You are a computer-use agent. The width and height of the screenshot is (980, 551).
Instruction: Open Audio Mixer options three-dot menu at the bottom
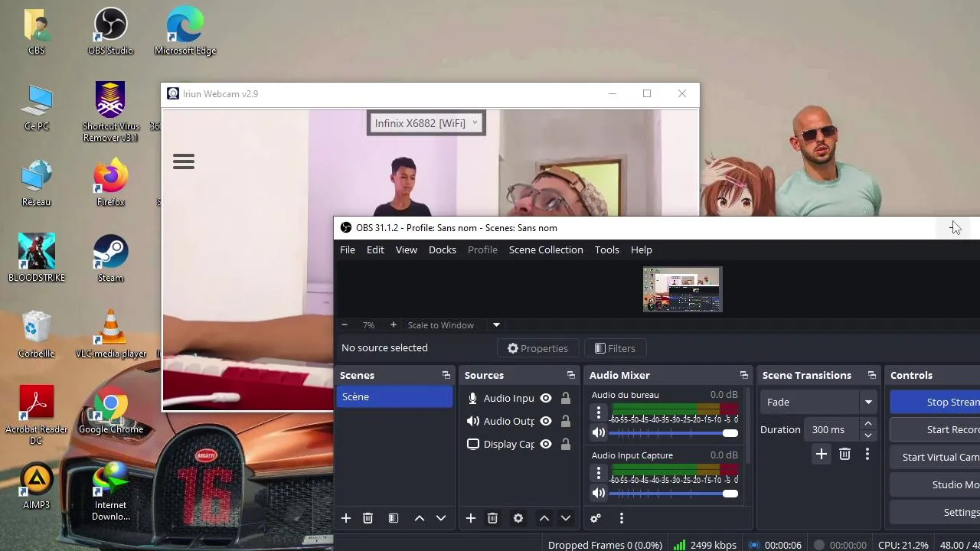click(x=622, y=518)
